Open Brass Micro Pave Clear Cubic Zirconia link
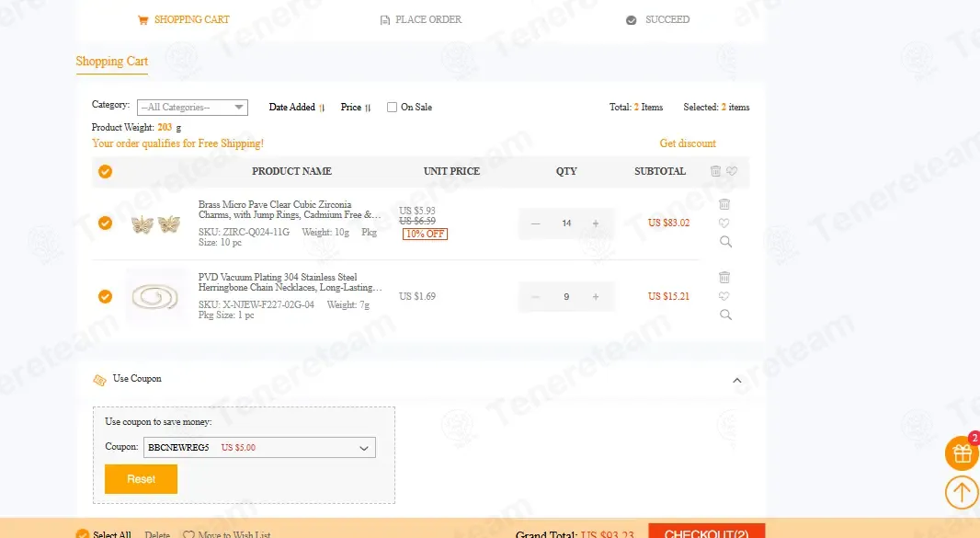 coord(290,210)
